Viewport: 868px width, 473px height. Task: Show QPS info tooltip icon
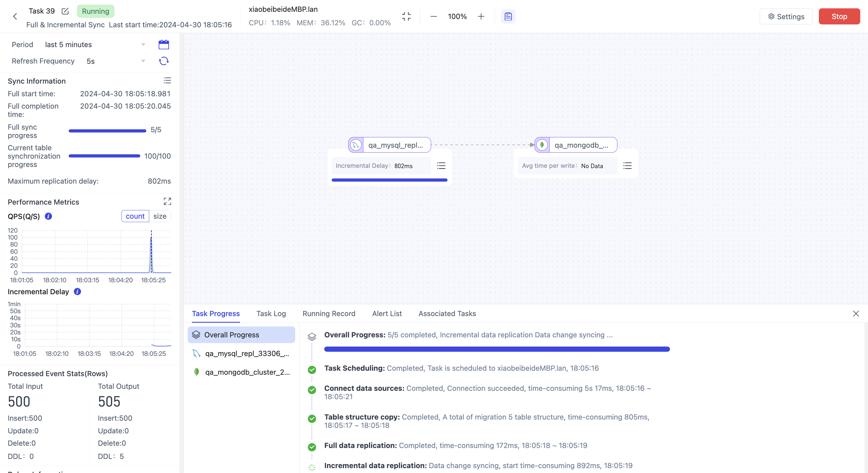(49, 216)
